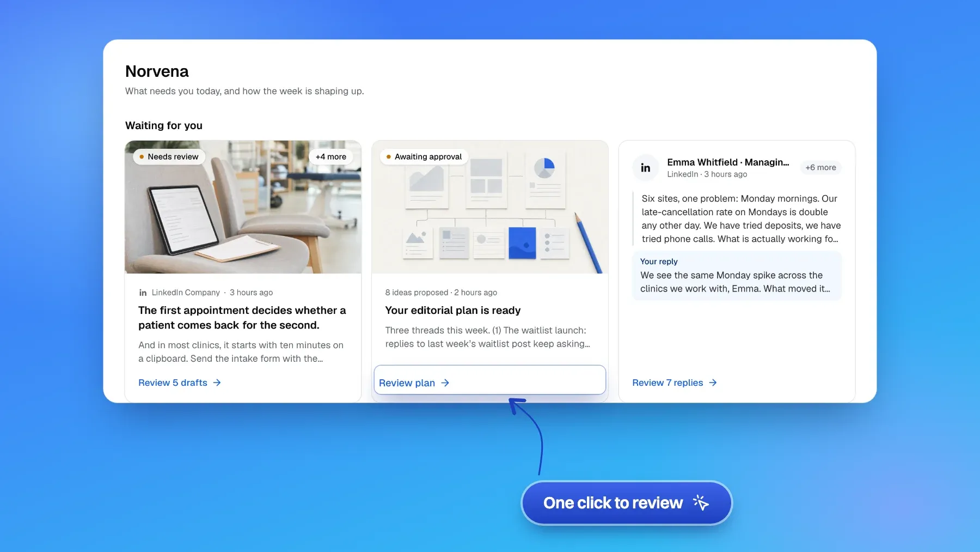This screenshot has width=980, height=552.
Task: Open the editorial plan diagram thumbnail
Action: coord(489,207)
